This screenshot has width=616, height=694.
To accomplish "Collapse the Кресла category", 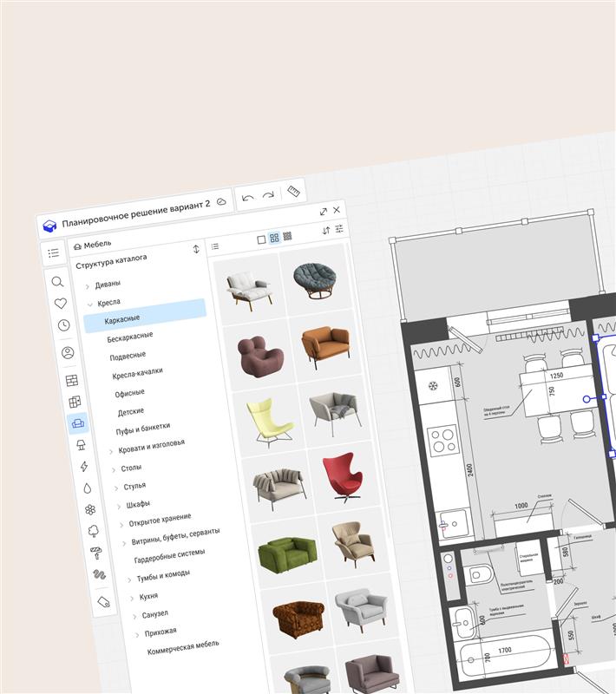I will [x=89, y=304].
